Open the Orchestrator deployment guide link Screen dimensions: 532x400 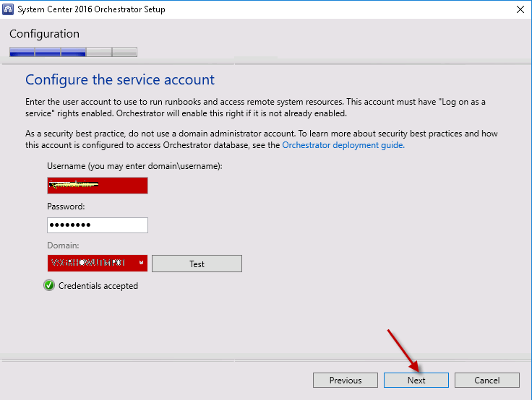(343, 144)
